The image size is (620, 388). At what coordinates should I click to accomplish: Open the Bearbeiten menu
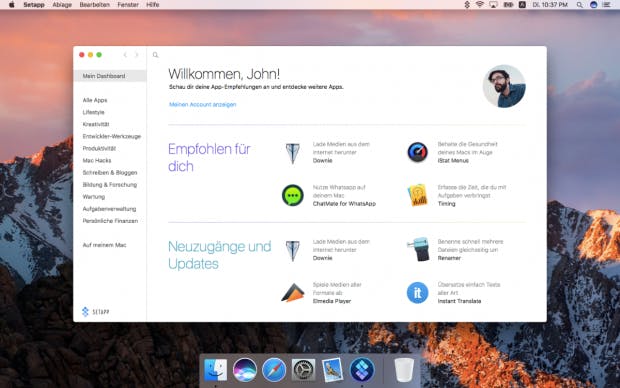[x=95, y=5]
